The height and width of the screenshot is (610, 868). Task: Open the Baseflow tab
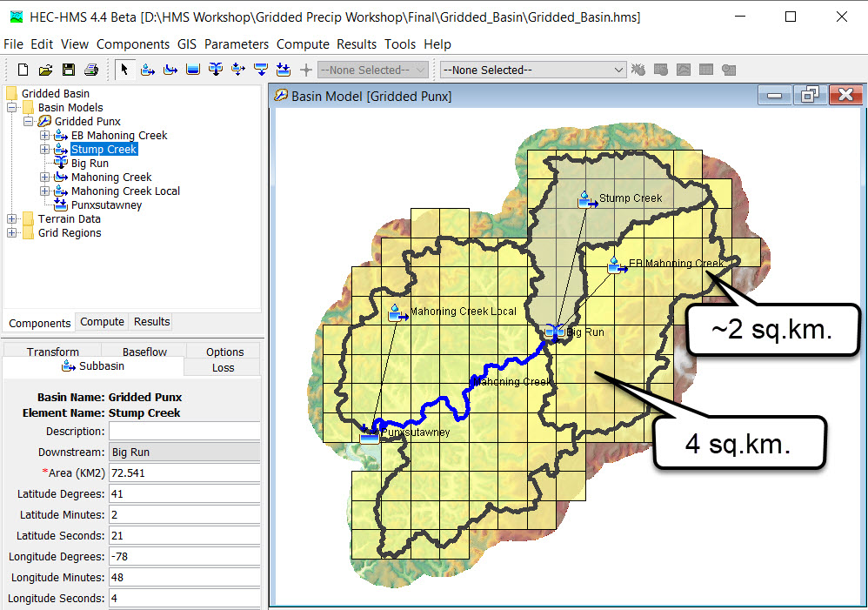coord(144,352)
